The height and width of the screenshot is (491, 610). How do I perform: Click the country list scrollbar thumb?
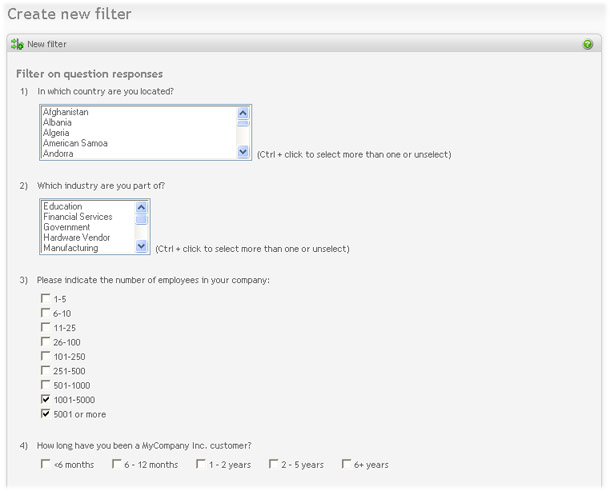click(x=243, y=124)
